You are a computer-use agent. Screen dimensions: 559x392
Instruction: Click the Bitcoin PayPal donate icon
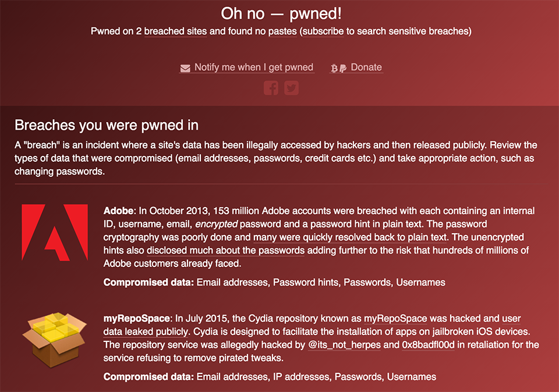(338, 68)
